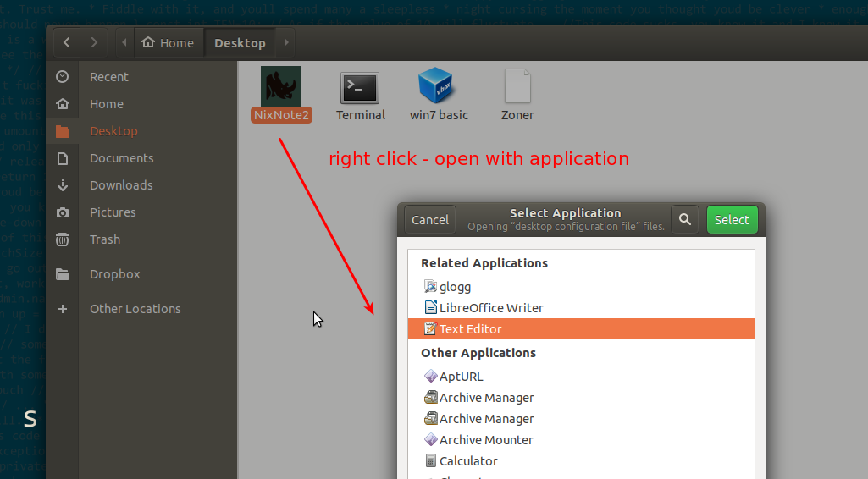
Task: Choose glogg from Related Applications
Action: 455,287
